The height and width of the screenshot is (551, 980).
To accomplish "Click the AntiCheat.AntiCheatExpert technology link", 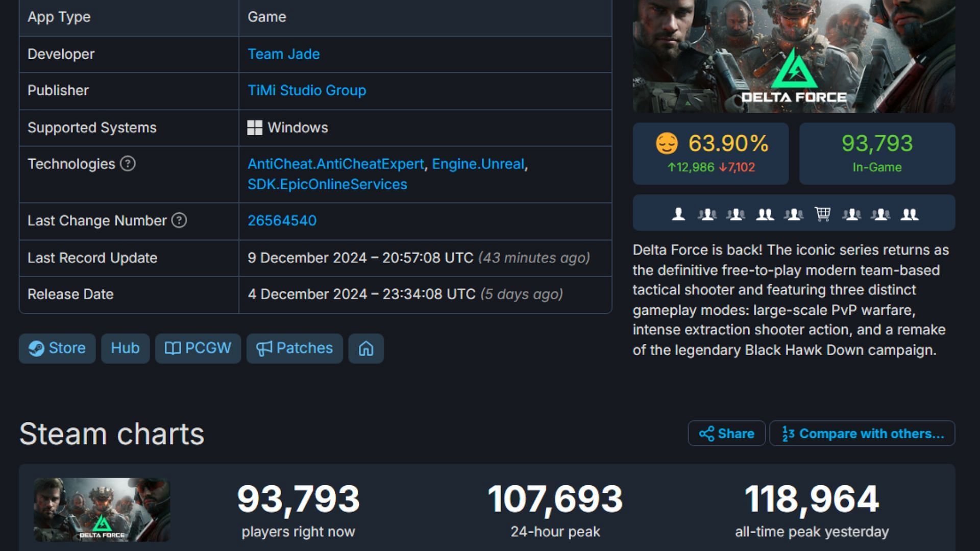I will [x=335, y=164].
